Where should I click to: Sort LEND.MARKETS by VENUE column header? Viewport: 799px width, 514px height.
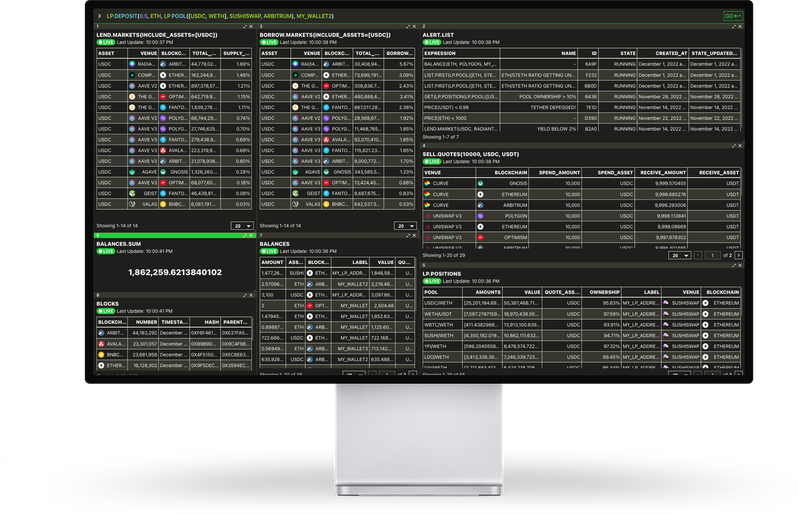pos(143,53)
